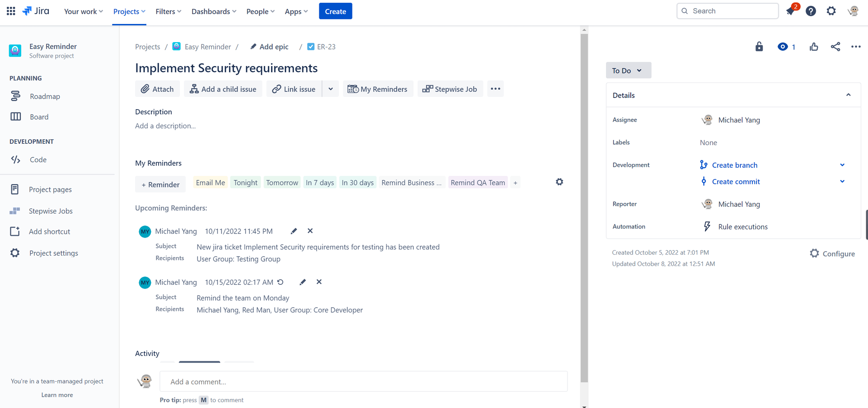Open the help question mark icon
The image size is (868, 408).
811,11
